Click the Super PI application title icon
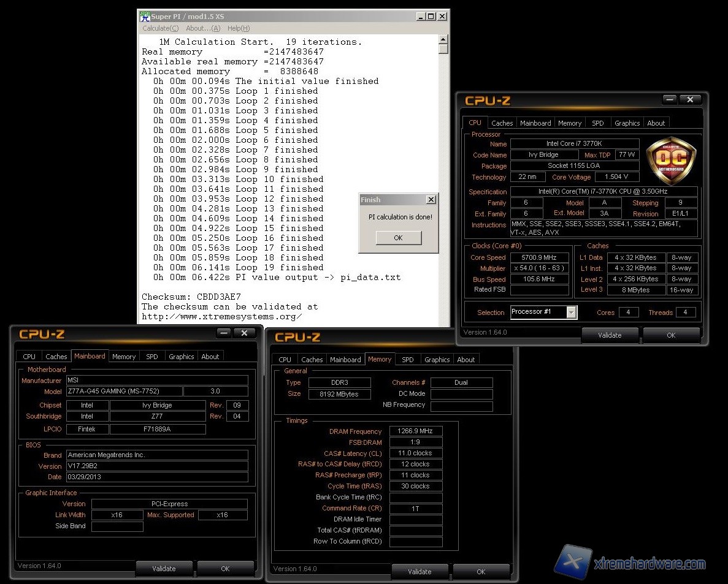Image resolution: width=728 pixels, height=584 pixels. [145, 17]
